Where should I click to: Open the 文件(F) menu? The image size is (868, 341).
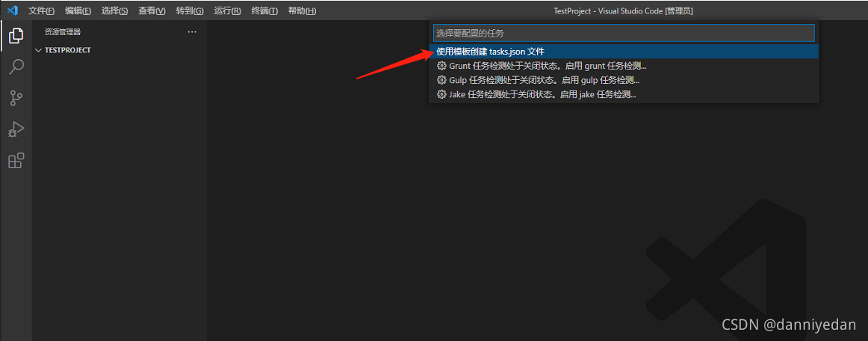[x=42, y=11]
